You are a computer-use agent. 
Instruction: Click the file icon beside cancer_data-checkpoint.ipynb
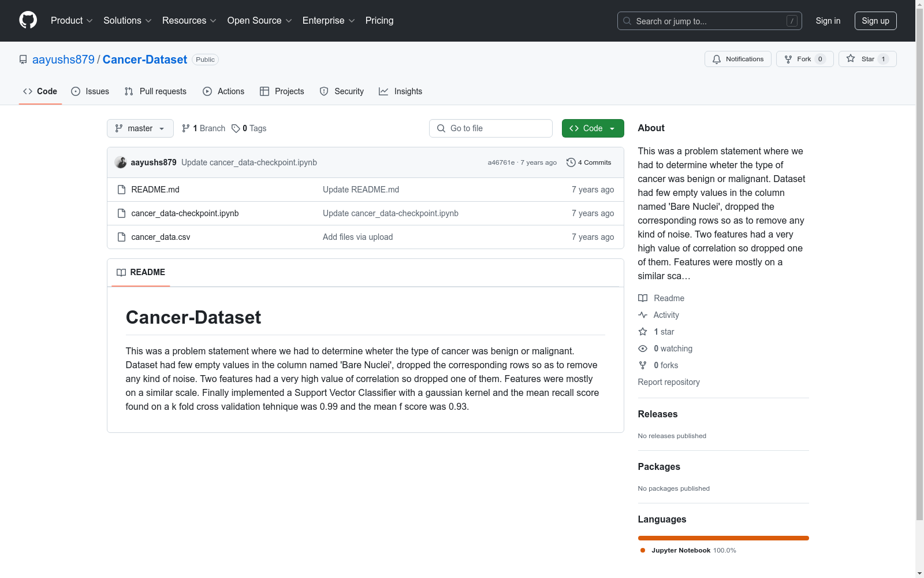121,213
